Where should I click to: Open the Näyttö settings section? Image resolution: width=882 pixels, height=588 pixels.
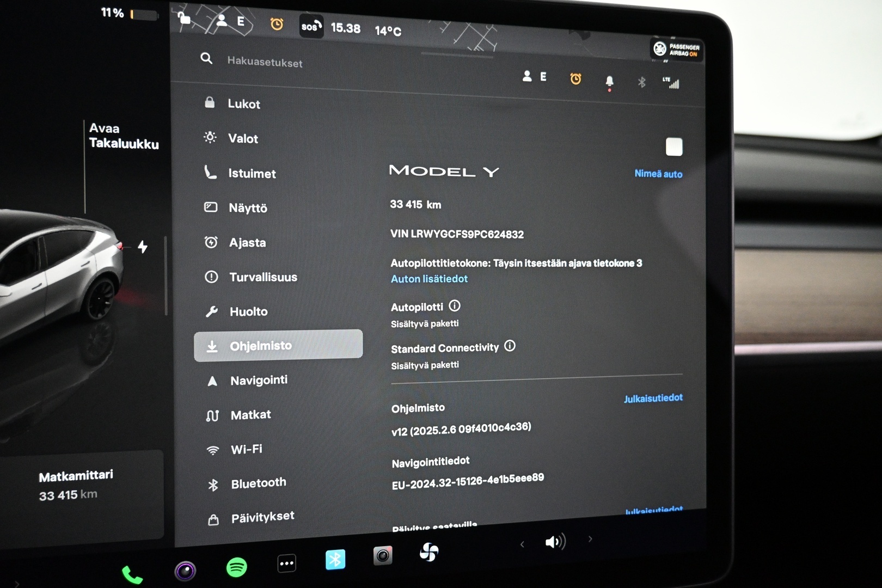tap(247, 208)
